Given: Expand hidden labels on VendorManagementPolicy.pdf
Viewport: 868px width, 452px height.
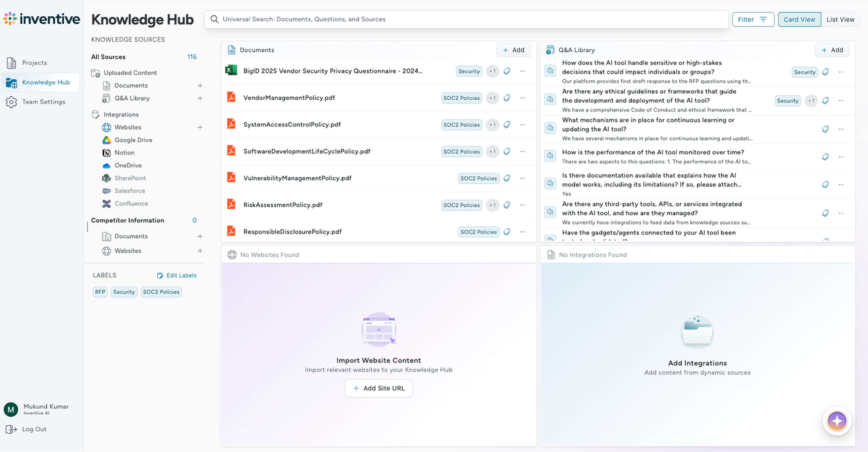Looking at the screenshot, I should [x=492, y=98].
